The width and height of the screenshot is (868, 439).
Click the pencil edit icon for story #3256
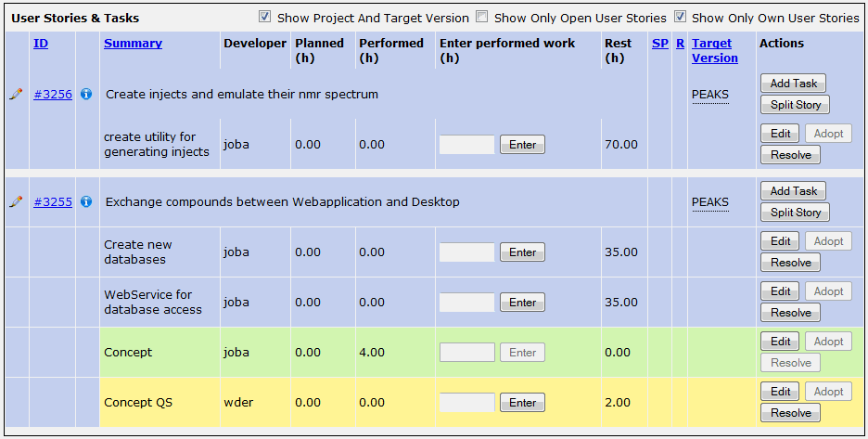16,95
